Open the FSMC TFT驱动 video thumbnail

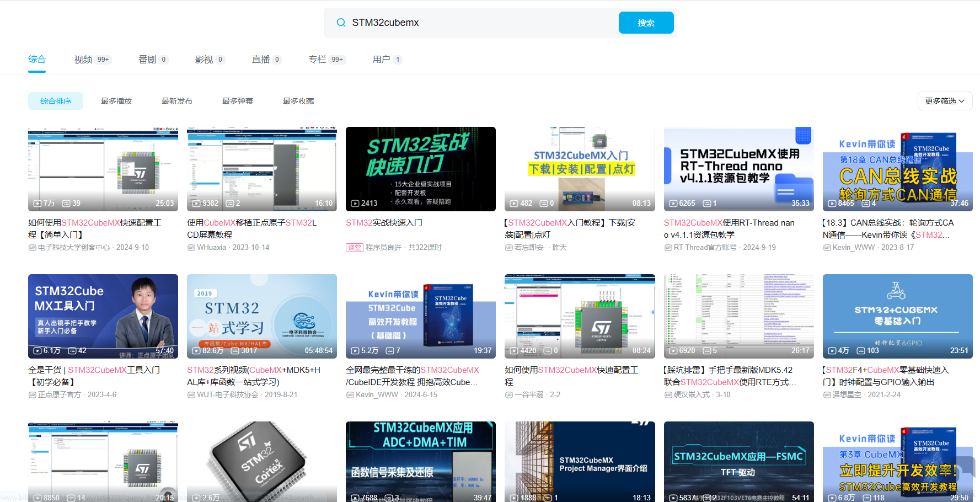pyautogui.click(x=739, y=462)
